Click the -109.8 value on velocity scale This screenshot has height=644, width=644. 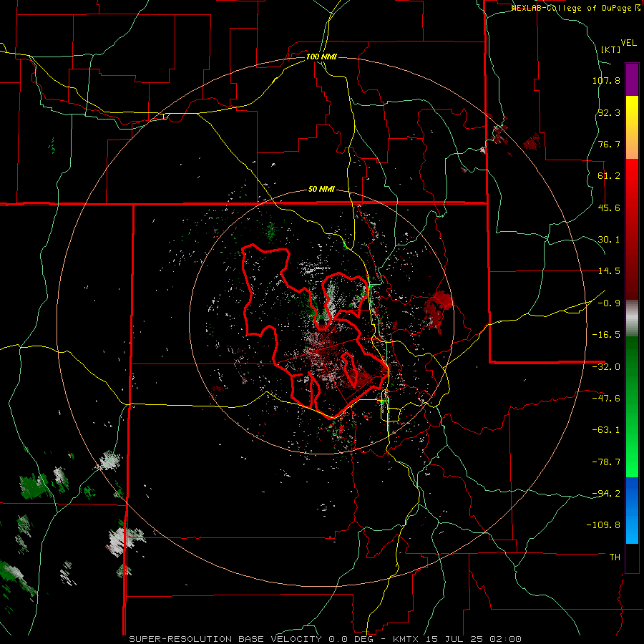click(x=604, y=525)
